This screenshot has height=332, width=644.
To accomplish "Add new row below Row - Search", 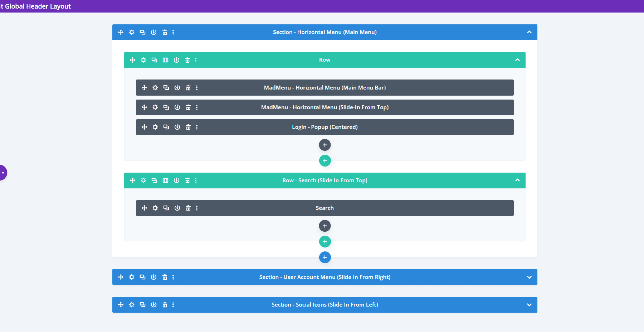I will [325, 242].
